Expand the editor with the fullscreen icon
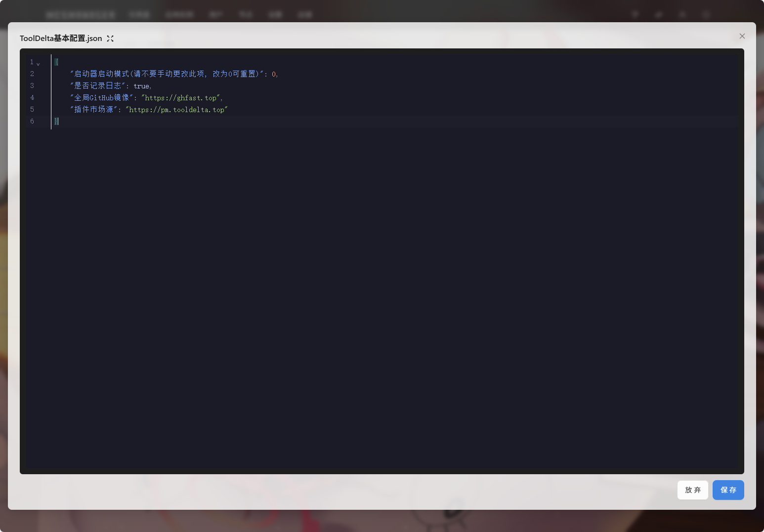Screen dimensions: 764x532 pos(110,39)
